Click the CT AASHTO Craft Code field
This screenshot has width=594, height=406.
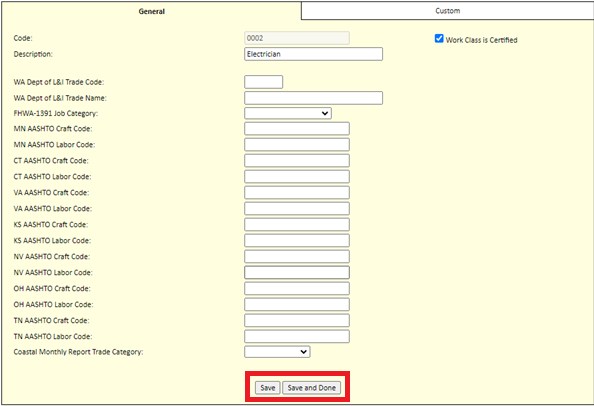pos(297,161)
